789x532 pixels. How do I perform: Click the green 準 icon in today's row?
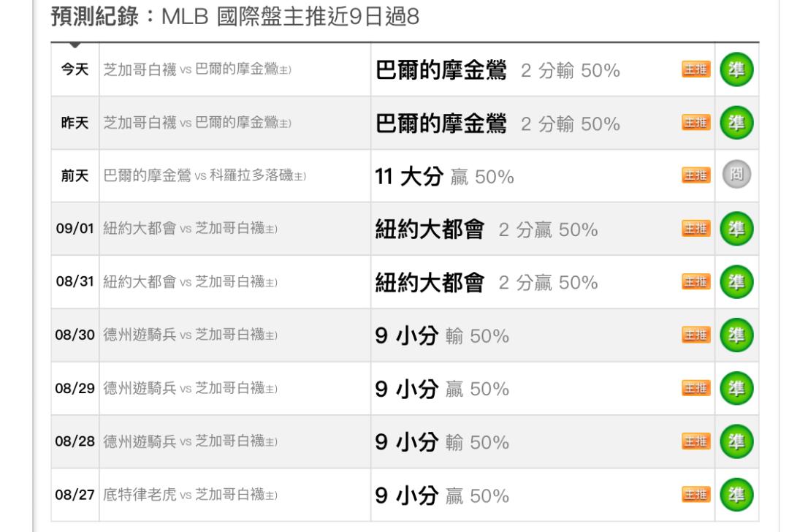pyautogui.click(x=736, y=69)
